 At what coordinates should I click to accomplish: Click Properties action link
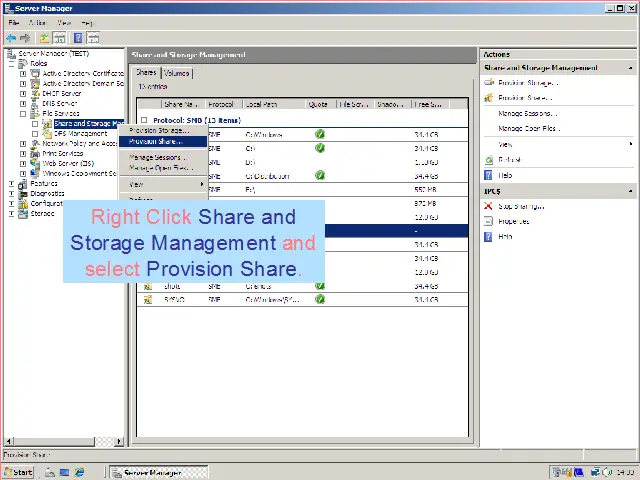pos(513,222)
